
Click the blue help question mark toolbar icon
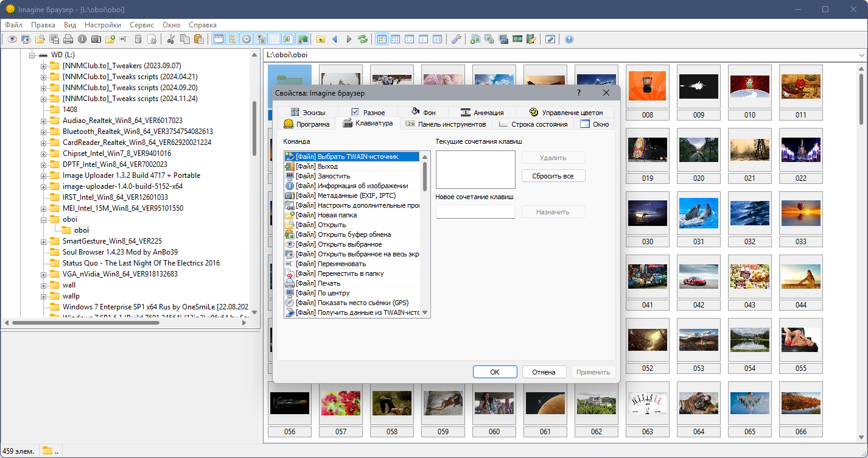pos(569,40)
